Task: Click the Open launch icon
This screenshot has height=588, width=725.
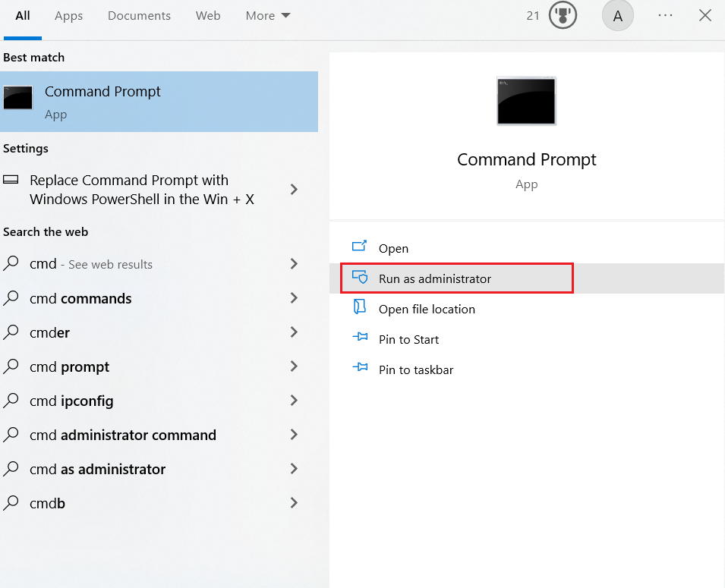Action: click(360, 248)
